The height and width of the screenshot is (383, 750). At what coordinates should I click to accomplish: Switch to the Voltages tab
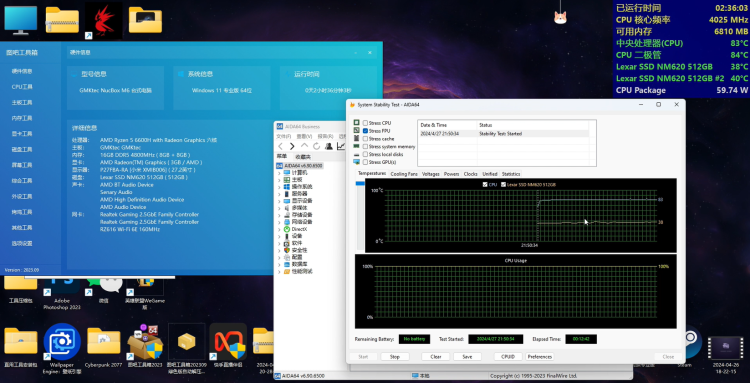430,174
